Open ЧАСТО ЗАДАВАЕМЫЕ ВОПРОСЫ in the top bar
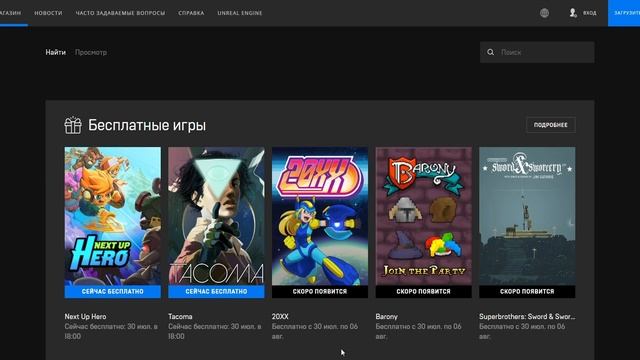640x360 pixels. pyautogui.click(x=120, y=13)
